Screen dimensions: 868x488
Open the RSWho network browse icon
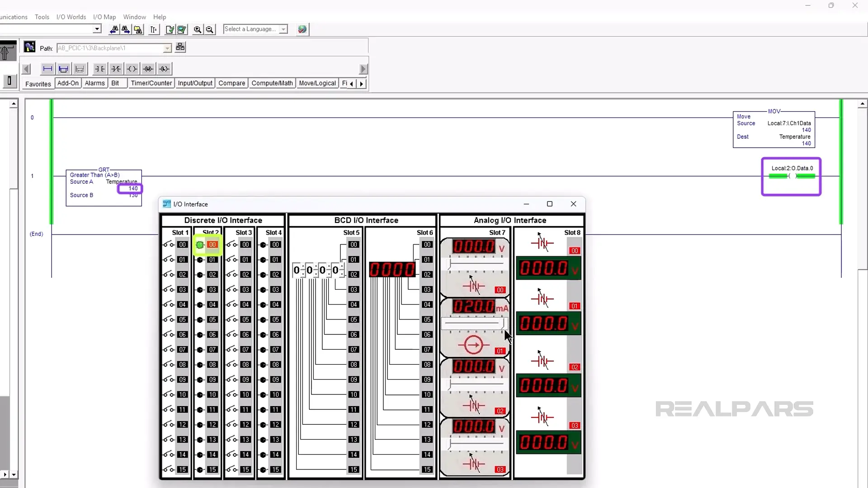coord(180,47)
